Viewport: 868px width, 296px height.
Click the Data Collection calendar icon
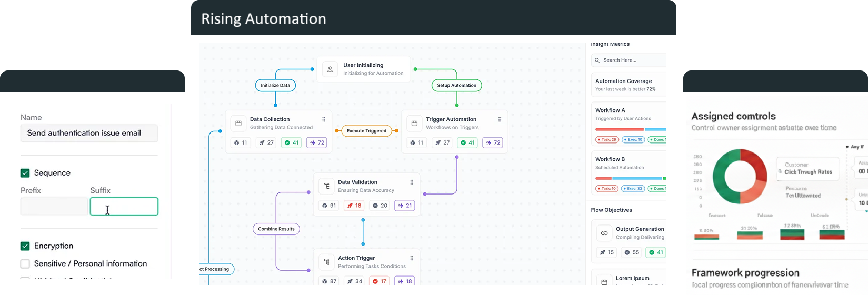pyautogui.click(x=238, y=124)
